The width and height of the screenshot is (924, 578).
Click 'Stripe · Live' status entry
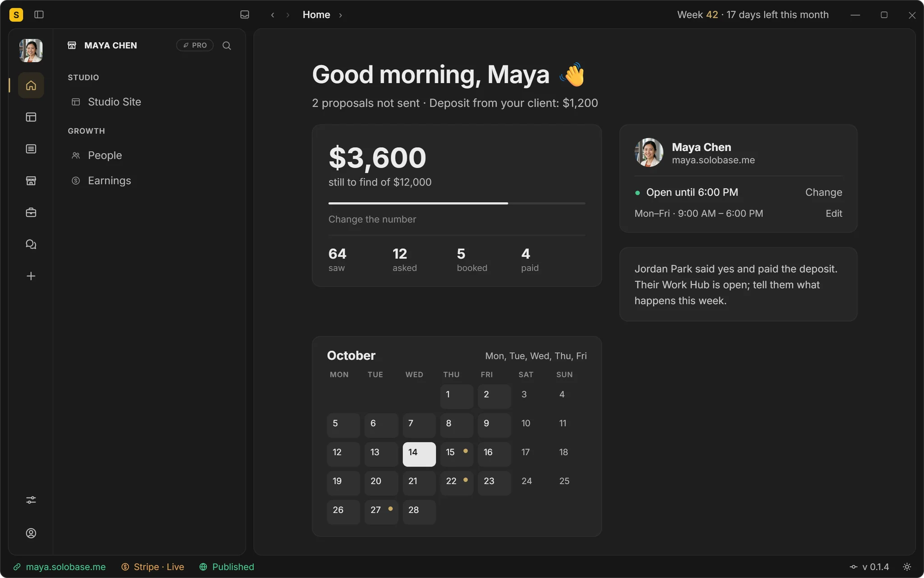(153, 567)
